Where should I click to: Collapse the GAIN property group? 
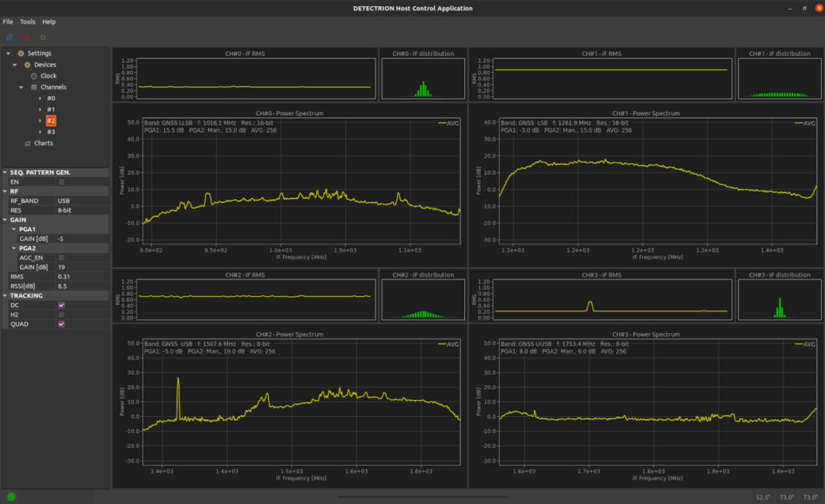[5, 220]
